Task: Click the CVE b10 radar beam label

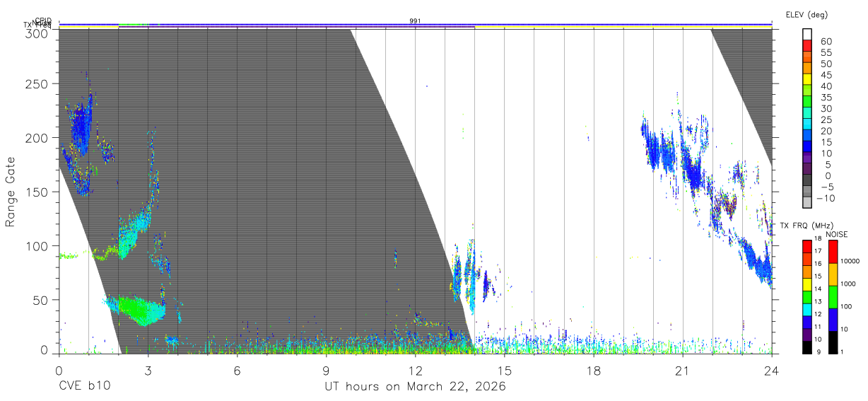Action: point(84,386)
